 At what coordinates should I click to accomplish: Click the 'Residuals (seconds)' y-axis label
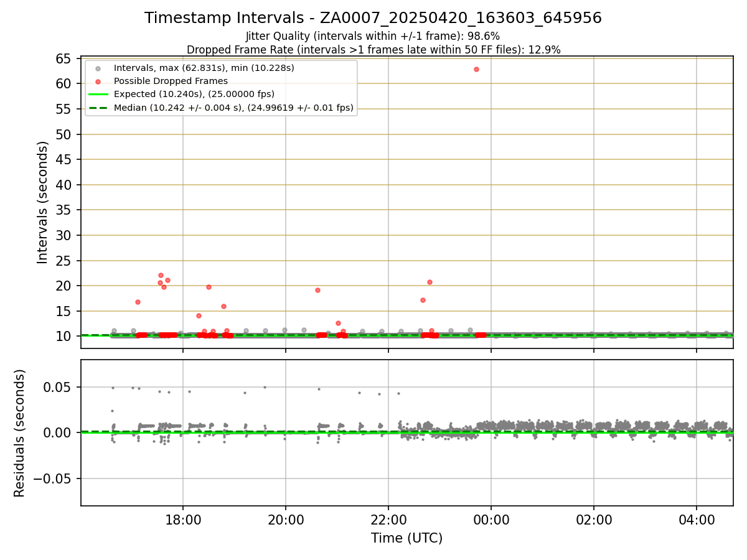tap(19, 433)
